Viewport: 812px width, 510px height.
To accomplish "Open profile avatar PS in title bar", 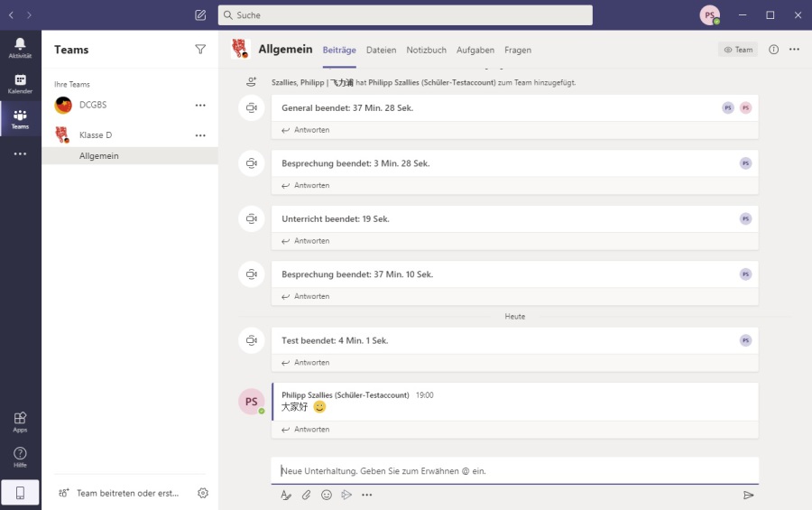I will click(x=709, y=15).
